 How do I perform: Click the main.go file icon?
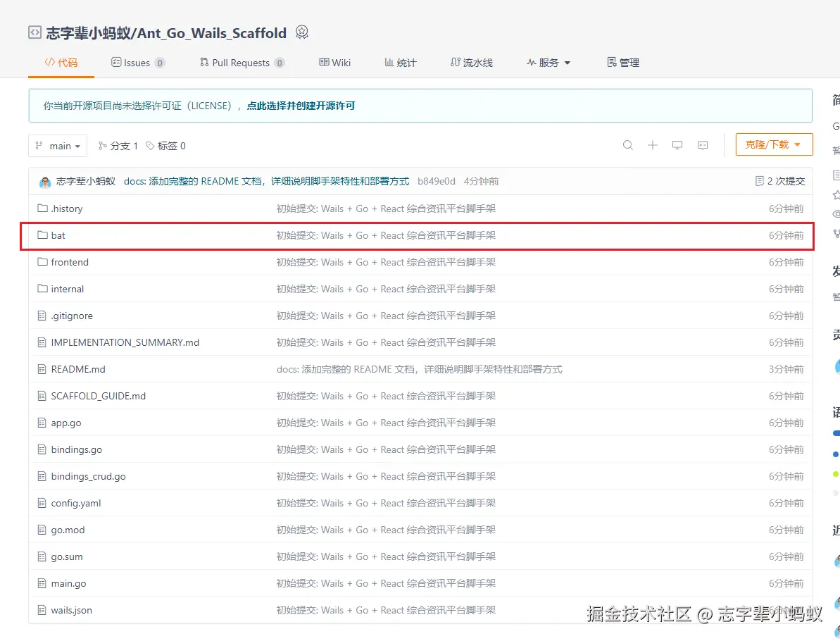click(x=42, y=584)
